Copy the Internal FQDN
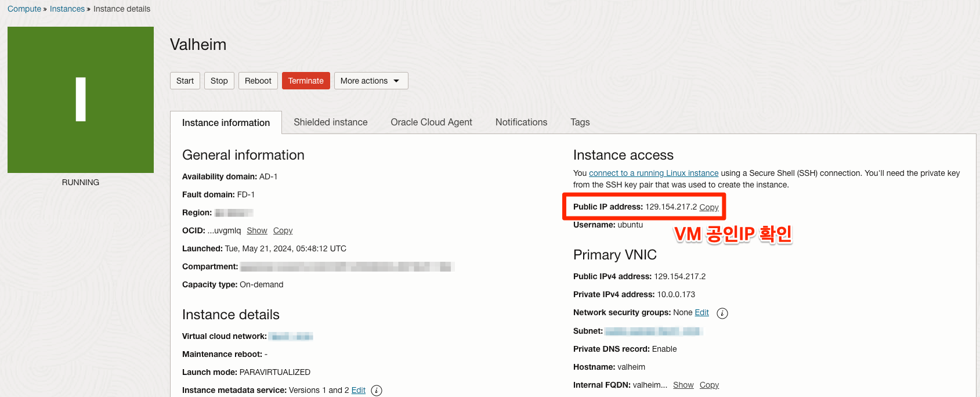Viewport: 980px width, 397px height. 709,385
